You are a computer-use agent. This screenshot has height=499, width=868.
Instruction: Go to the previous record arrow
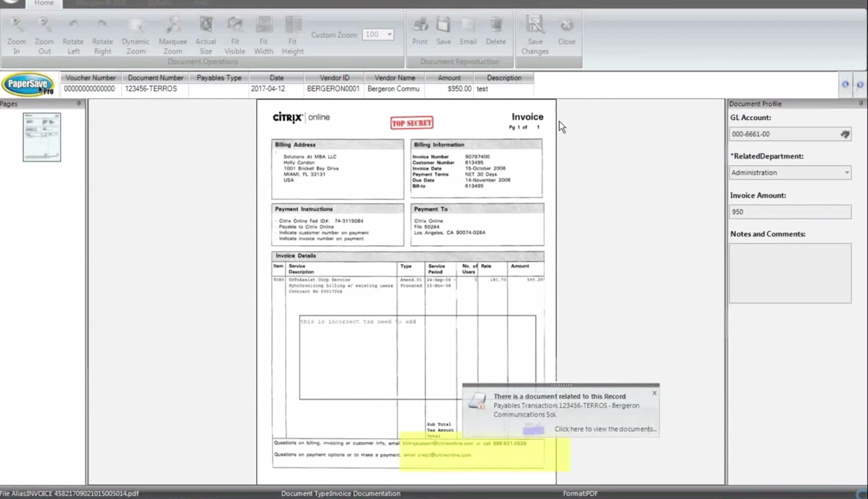(846, 85)
